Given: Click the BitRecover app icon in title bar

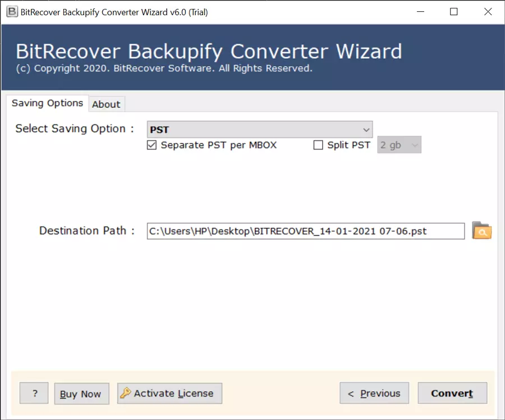Looking at the screenshot, I should [12, 12].
